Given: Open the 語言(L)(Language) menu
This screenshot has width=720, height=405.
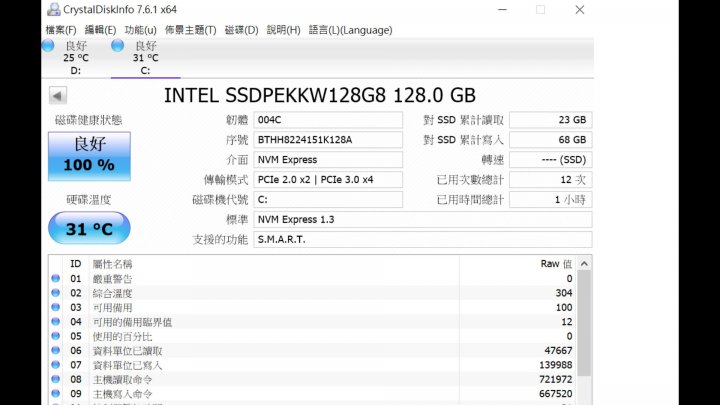Looking at the screenshot, I should point(350,30).
